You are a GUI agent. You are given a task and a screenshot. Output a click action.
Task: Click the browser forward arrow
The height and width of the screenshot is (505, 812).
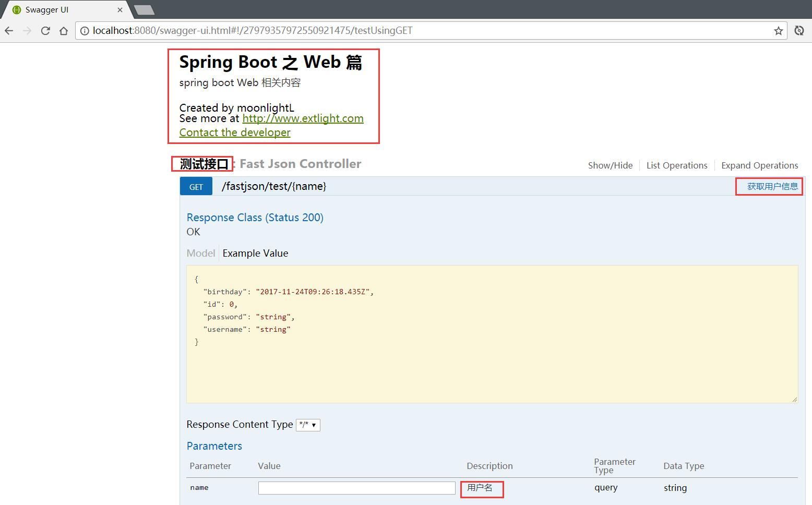(27, 31)
